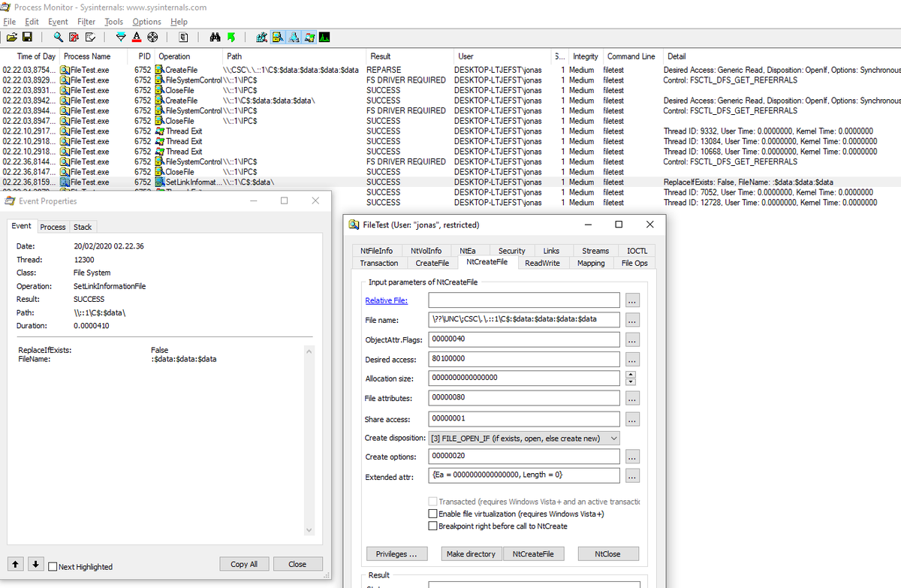Open the Filter menu
This screenshot has width=901, height=588.
click(86, 22)
